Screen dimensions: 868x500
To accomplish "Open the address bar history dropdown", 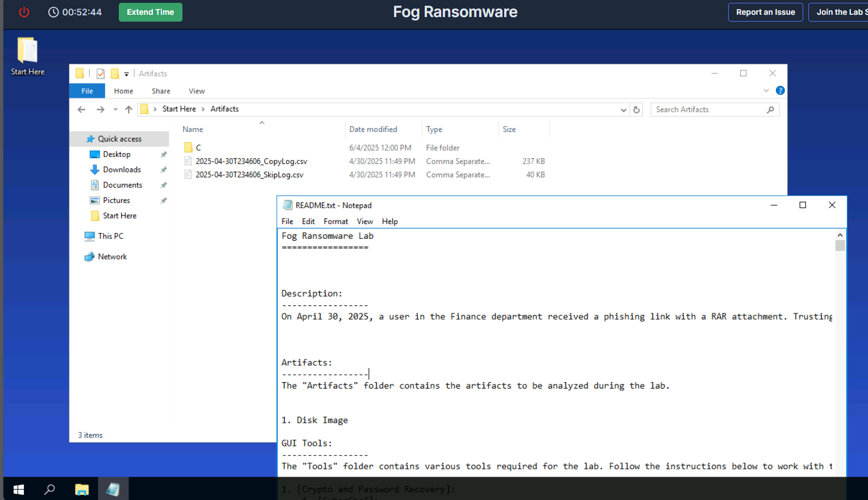I will pos(624,110).
